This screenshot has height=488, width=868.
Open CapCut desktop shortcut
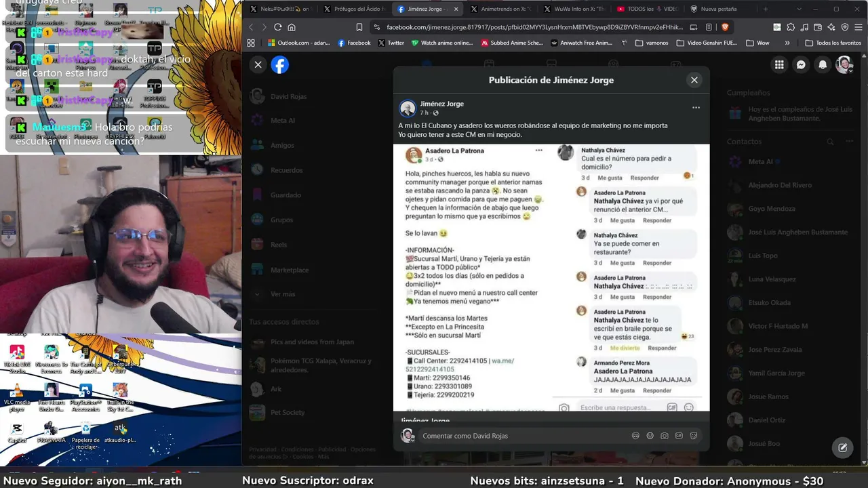point(17,432)
